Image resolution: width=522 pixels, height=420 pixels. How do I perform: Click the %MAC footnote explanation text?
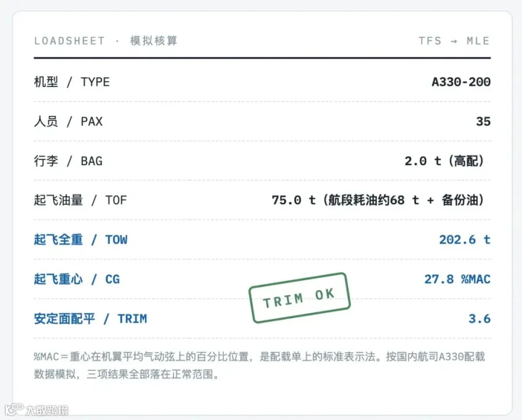259,365
